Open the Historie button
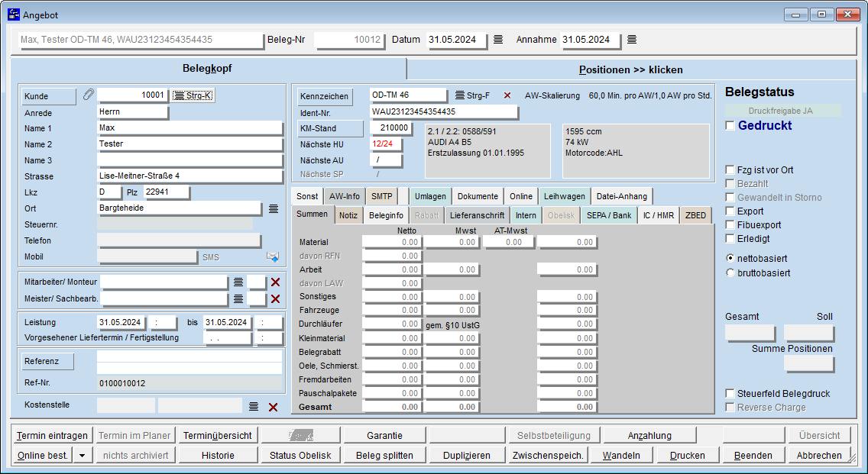This screenshot has width=868, height=474. tap(218, 456)
